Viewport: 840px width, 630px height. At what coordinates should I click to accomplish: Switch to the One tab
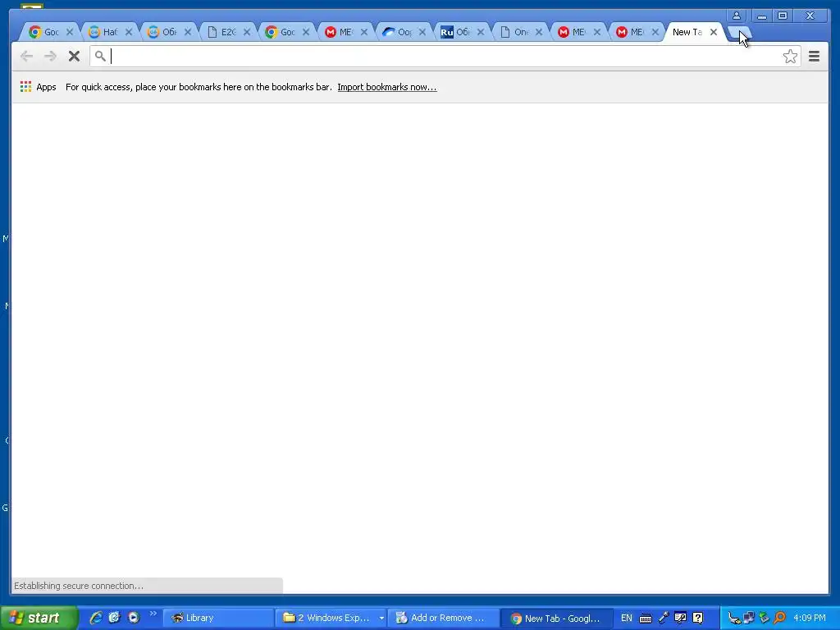click(x=520, y=32)
